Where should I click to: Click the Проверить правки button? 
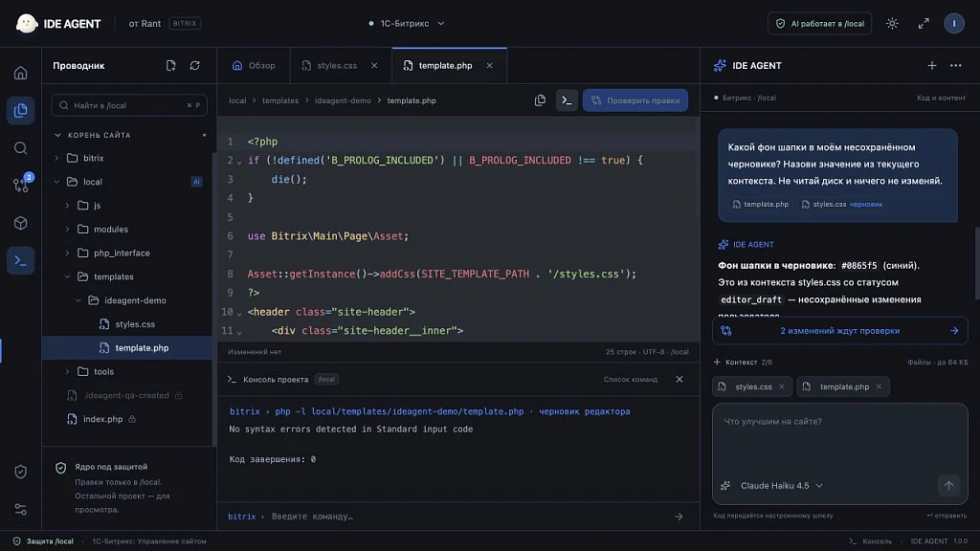[x=635, y=100]
